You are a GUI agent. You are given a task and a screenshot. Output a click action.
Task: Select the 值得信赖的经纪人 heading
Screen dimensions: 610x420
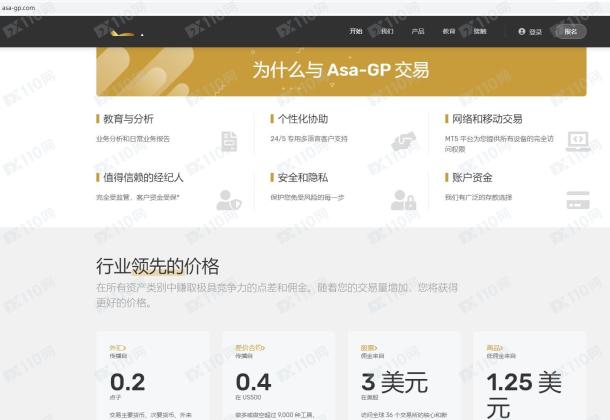click(143, 178)
